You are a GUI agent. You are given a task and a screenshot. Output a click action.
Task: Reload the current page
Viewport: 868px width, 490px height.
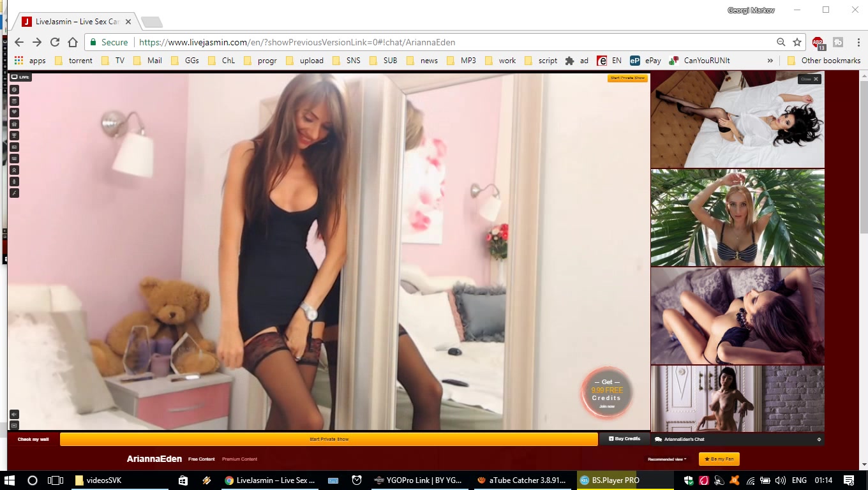(55, 42)
